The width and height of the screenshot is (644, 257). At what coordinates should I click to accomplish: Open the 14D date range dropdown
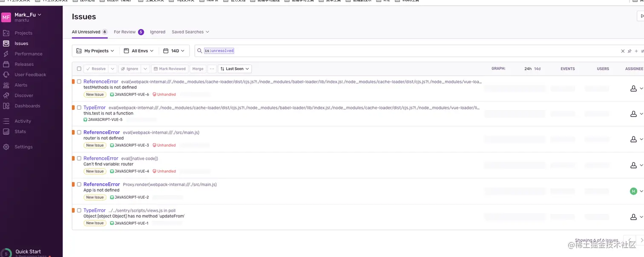[174, 51]
